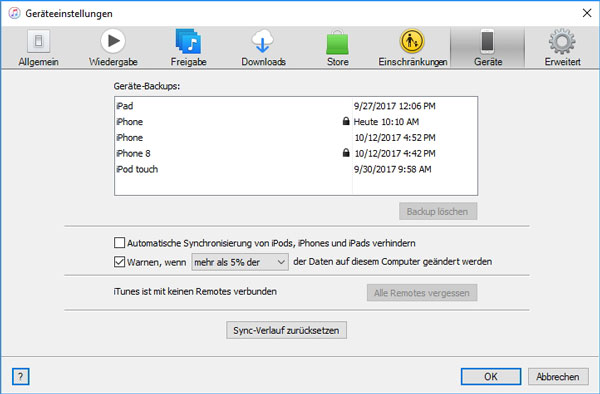Select the iPhone backup dated 10/12/2017 4:52 PM
Viewport: 600px width, 394px height.
click(296, 137)
